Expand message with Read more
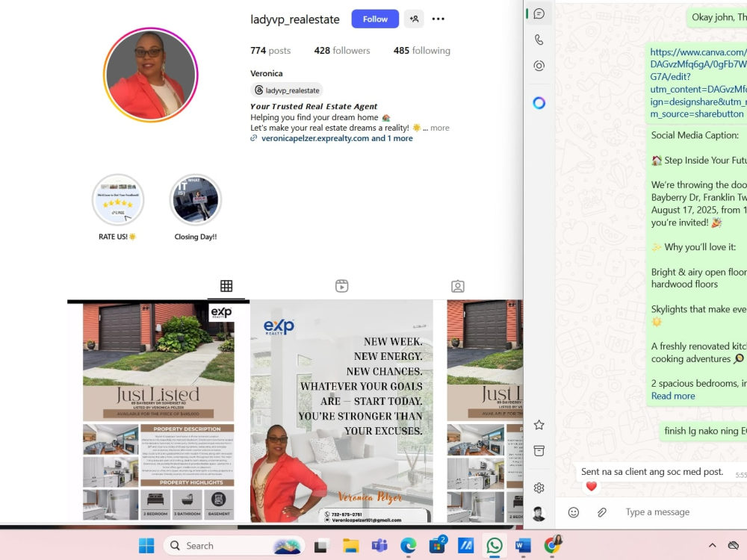The height and width of the screenshot is (560, 747). click(x=673, y=396)
